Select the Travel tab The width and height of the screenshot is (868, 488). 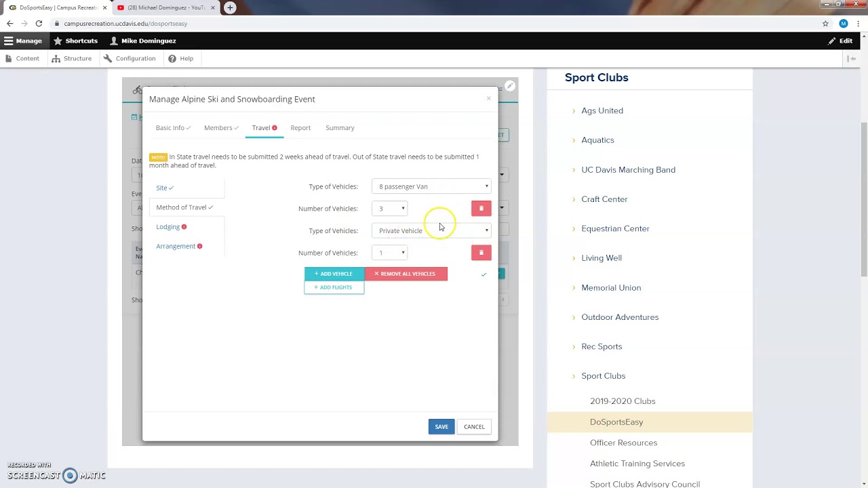[x=264, y=127]
